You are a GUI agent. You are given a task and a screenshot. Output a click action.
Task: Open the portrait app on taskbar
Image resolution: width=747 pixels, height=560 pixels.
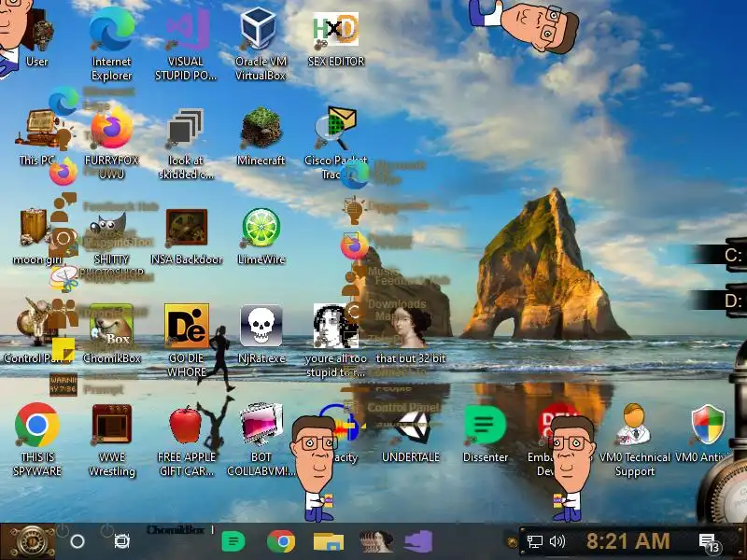[376, 541]
